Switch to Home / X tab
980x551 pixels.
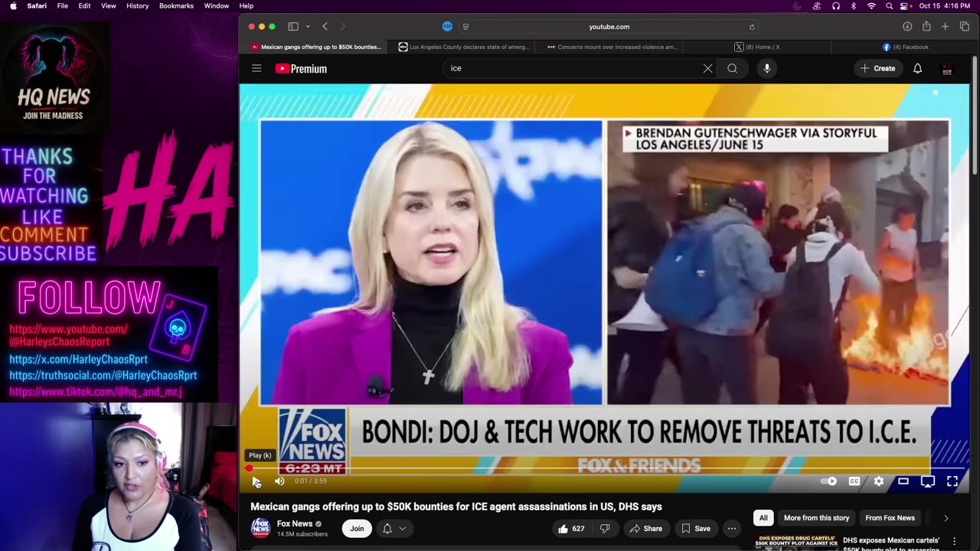[756, 47]
